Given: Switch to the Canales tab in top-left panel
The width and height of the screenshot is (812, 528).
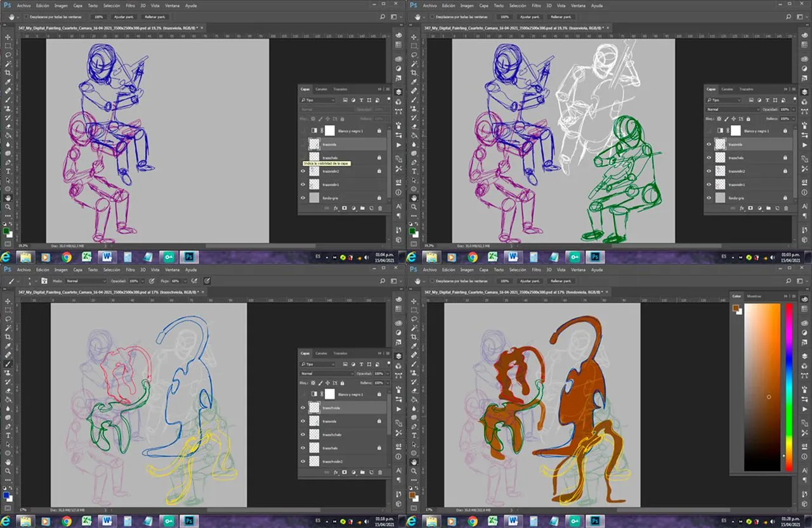Looking at the screenshot, I should tap(322, 89).
